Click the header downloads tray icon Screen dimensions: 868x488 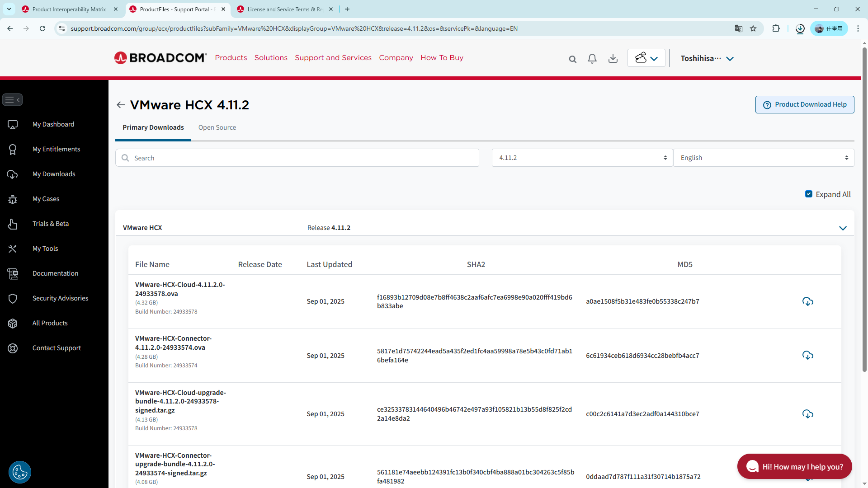click(613, 59)
